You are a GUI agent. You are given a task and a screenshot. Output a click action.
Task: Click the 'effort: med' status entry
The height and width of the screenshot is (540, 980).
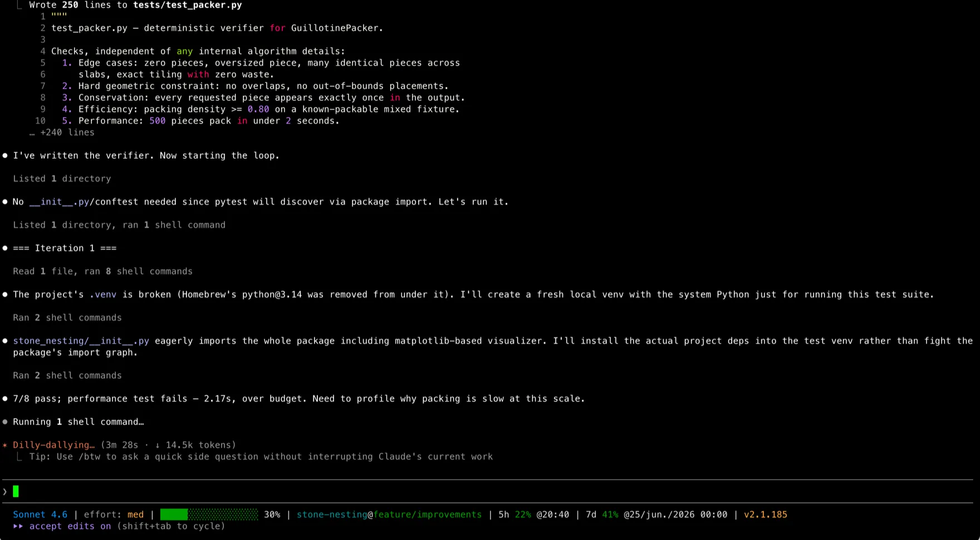114,514
